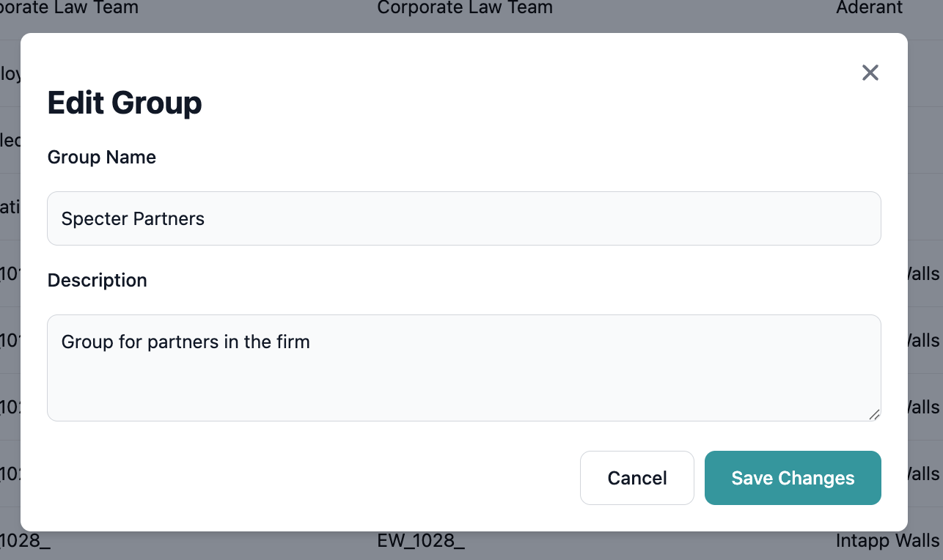
Task: Place cursor in the Description textarea
Action: pos(463,366)
